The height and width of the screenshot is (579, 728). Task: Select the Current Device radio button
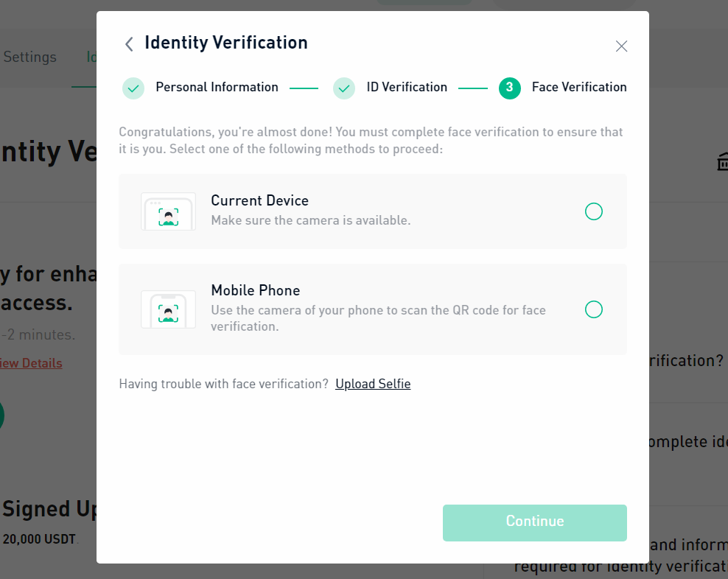(593, 211)
